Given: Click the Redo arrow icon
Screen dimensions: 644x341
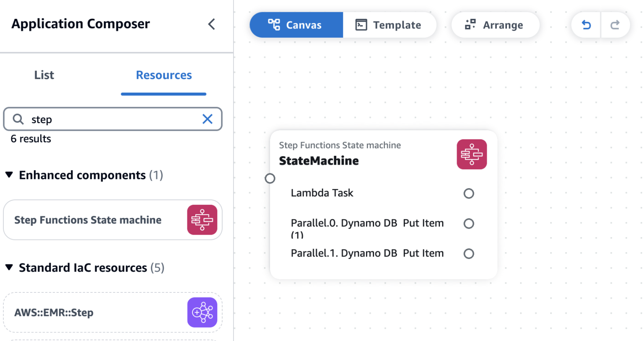Looking at the screenshot, I should pos(615,25).
